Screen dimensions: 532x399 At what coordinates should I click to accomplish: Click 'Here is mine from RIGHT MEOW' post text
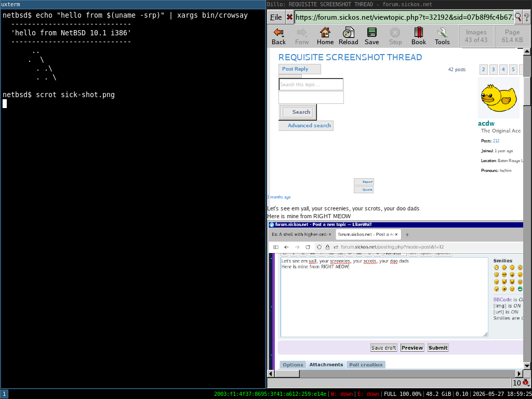click(309, 216)
